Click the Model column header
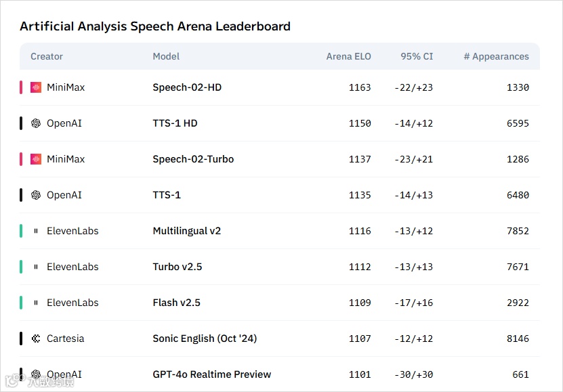The image size is (563, 392). [166, 57]
